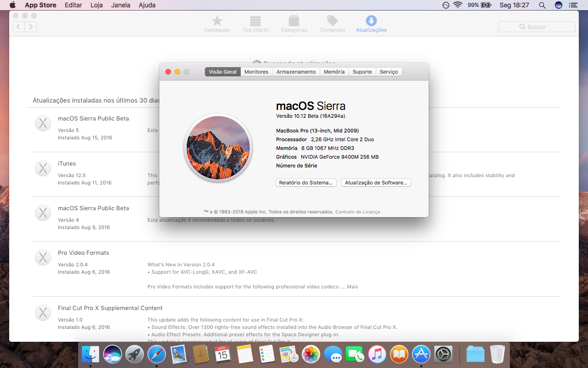588x368 pixels.
Task: Open the Editar menu
Action: coord(73,5)
